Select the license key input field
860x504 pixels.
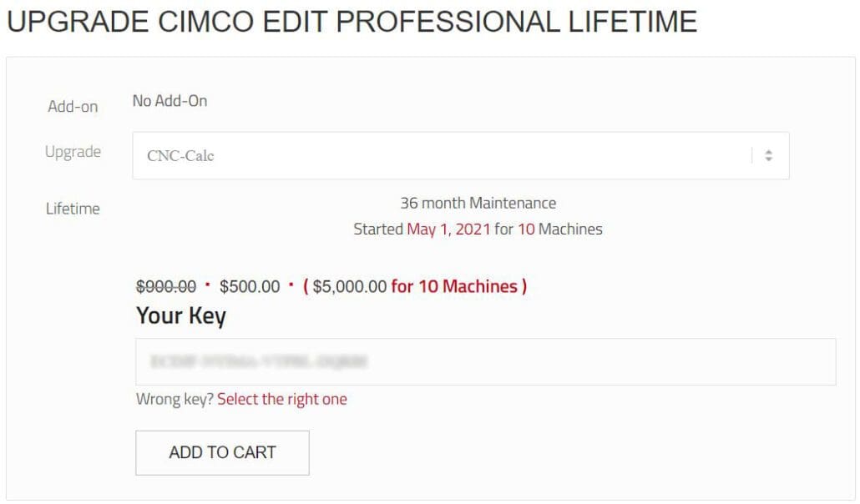(486, 362)
